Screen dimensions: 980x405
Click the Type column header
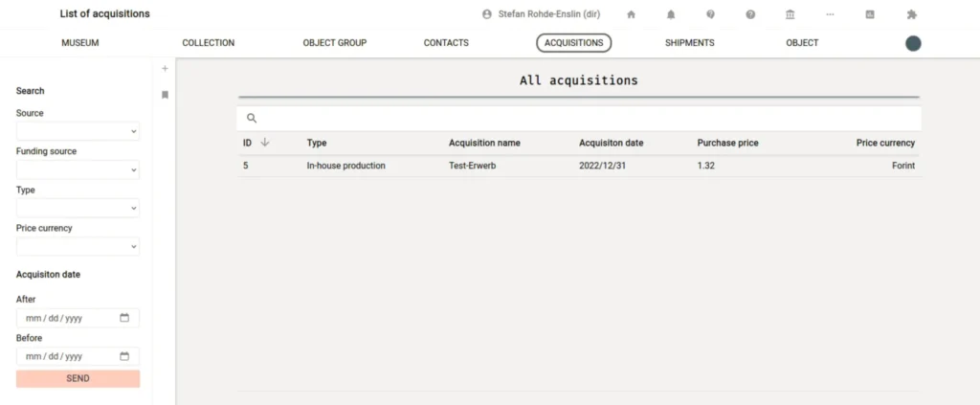pos(317,143)
